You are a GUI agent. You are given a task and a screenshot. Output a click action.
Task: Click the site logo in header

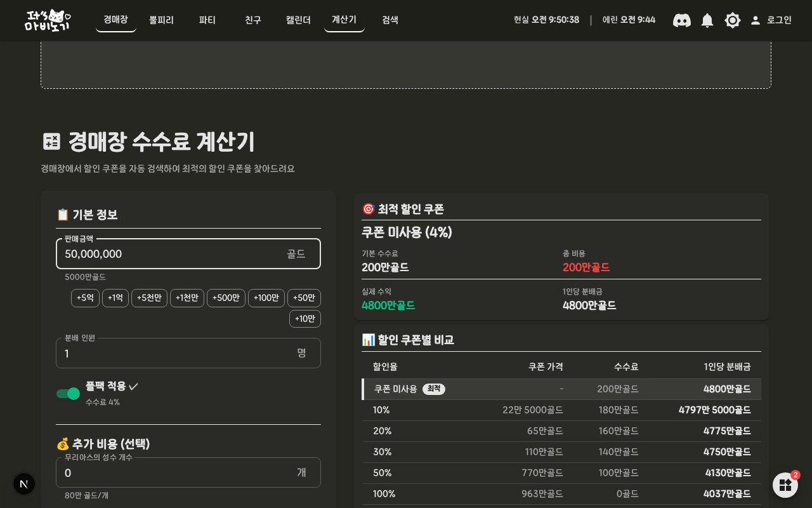48,20
